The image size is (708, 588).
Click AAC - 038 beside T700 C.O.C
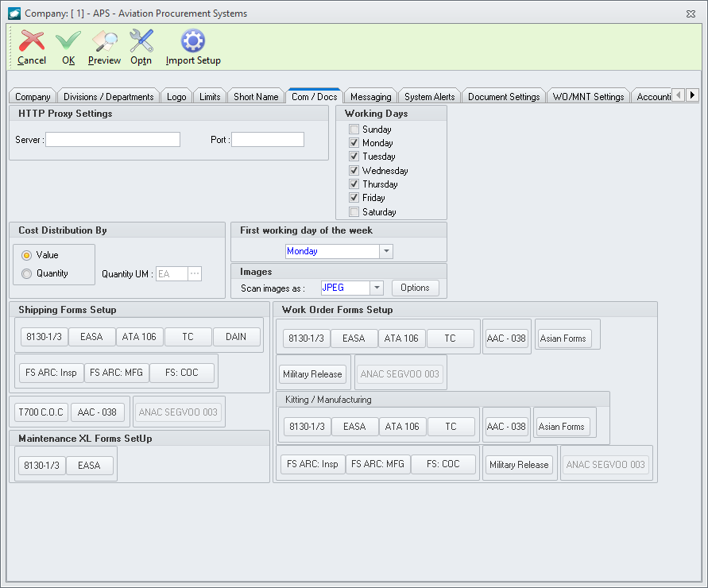pyautogui.click(x=97, y=412)
